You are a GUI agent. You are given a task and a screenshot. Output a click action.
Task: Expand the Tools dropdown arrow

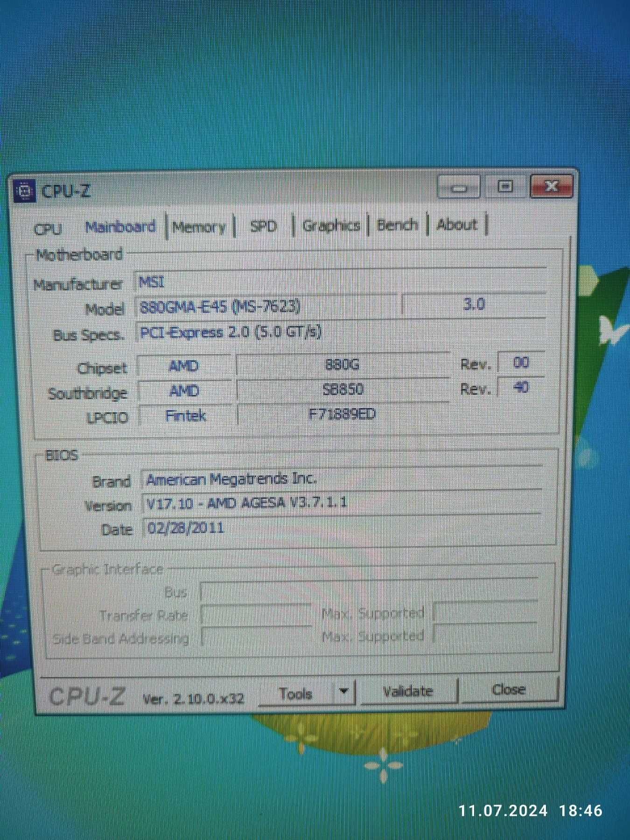(x=344, y=692)
